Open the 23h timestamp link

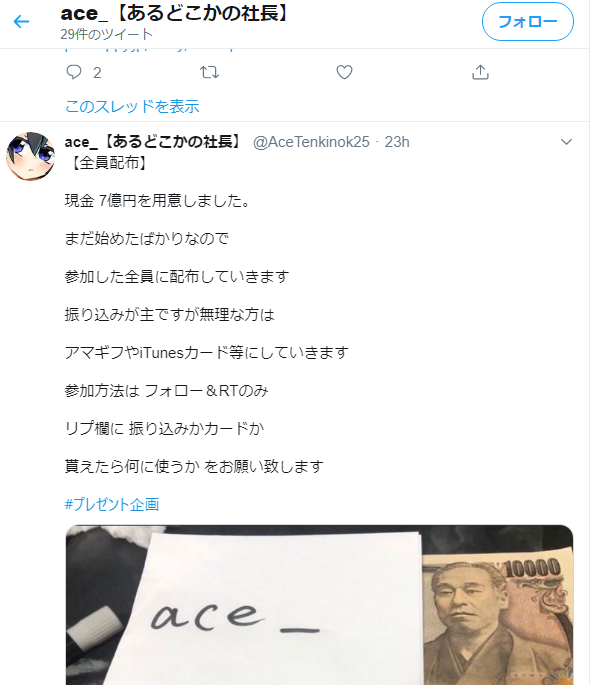[x=397, y=142]
